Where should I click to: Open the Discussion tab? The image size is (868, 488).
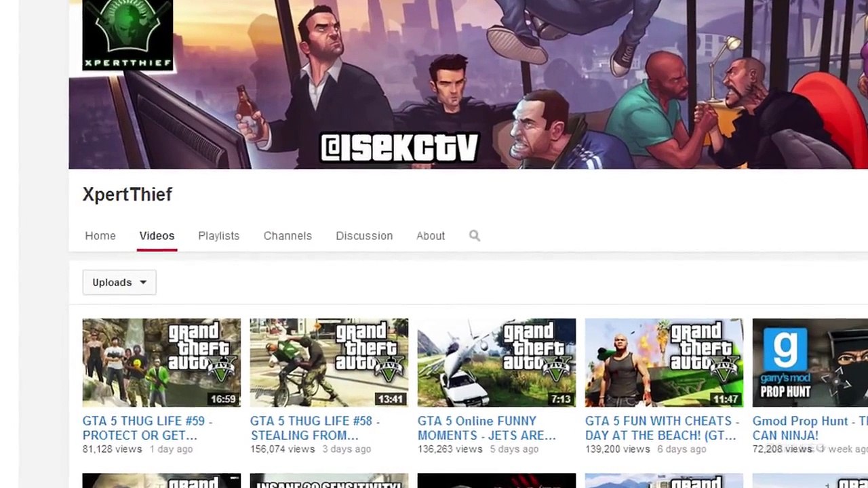point(364,236)
